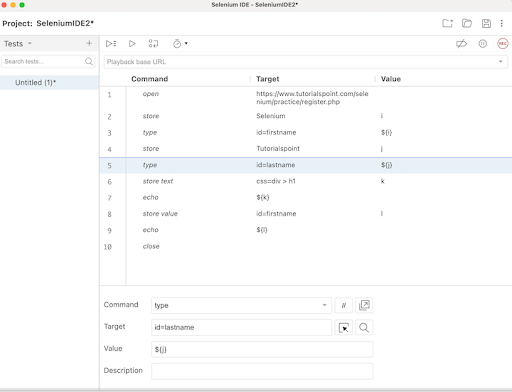Edit the Target field id=lastname

(241, 327)
